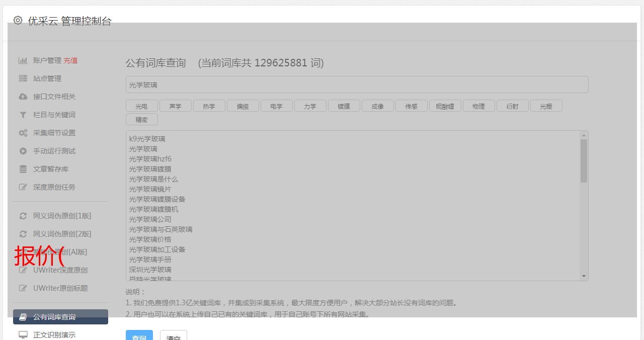
Task: Click the book icon for 公有词库查询
Action: (23, 317)
